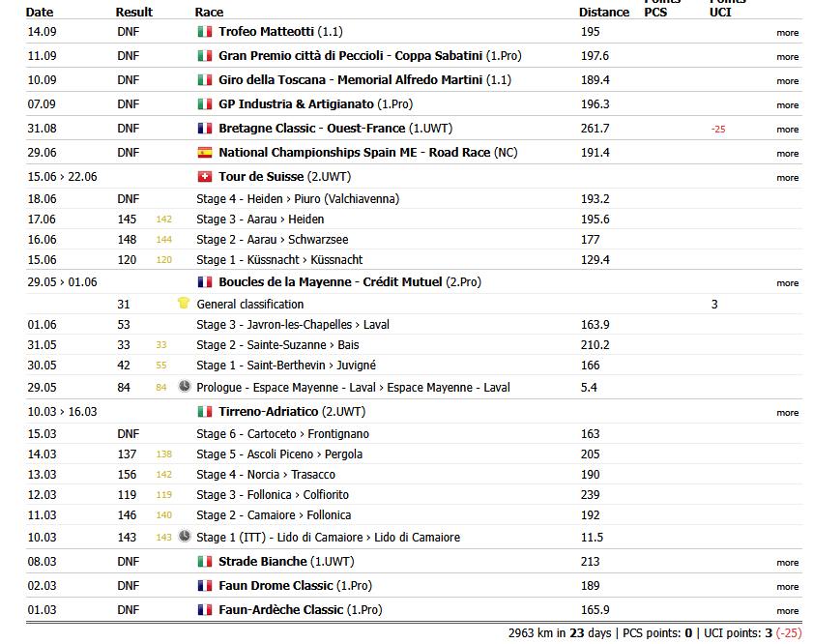Click the clock icon beside Stage 1 (ITT)
Image resolution: width=813 pixels, height=644 pixels.
[x=185, y=537]
